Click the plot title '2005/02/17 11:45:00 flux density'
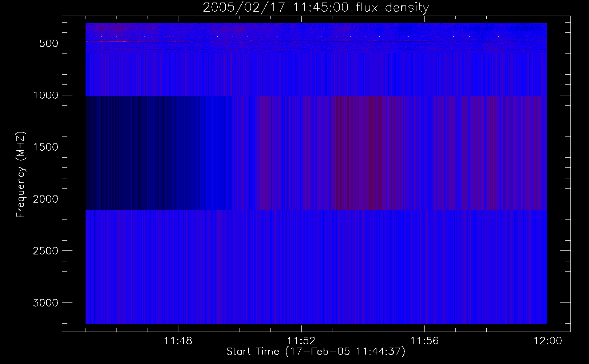Screen dimensions: 589x364 [x=316, y=8]
